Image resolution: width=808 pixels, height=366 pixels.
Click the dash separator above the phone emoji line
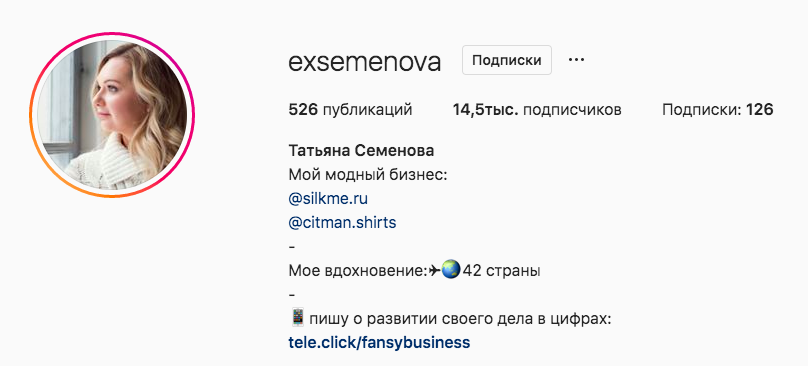point(292,295)
